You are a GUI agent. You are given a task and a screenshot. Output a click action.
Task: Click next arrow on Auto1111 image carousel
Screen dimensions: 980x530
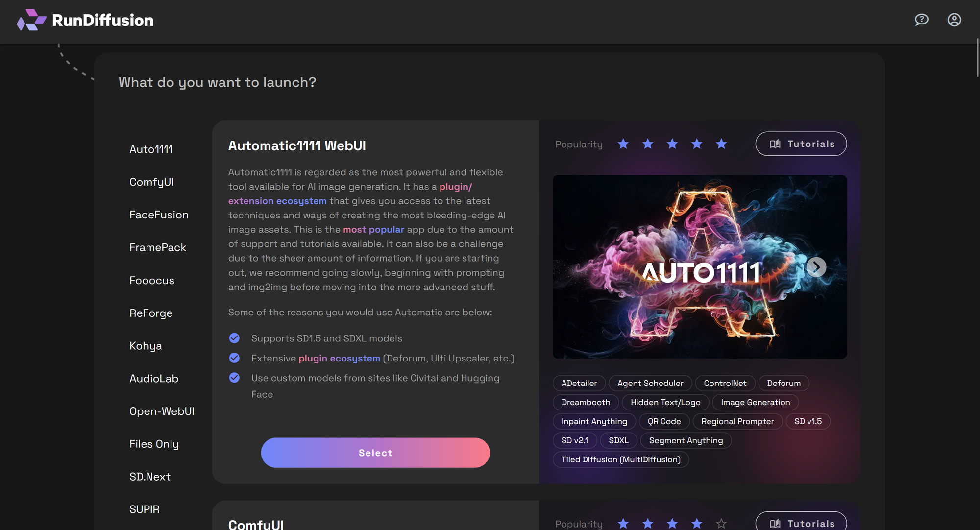[816, 267]
